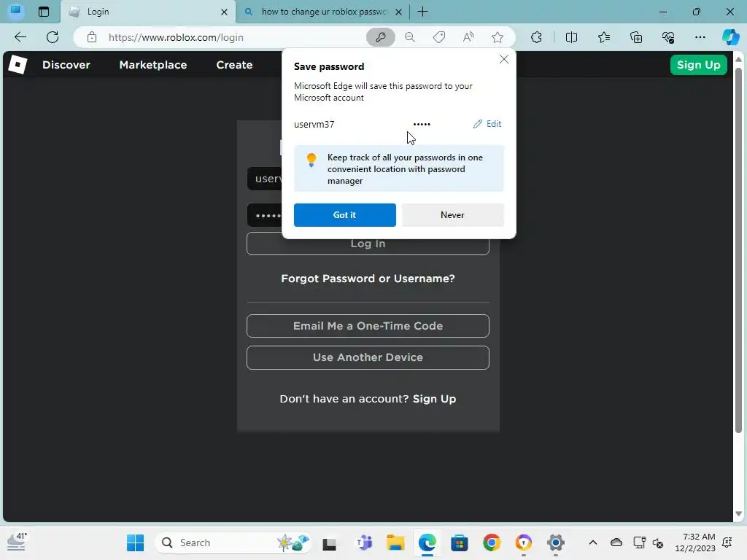Click the zoom magnifier icon in address bar
This screenshot has width=747, height=560.
pos(410,37)
